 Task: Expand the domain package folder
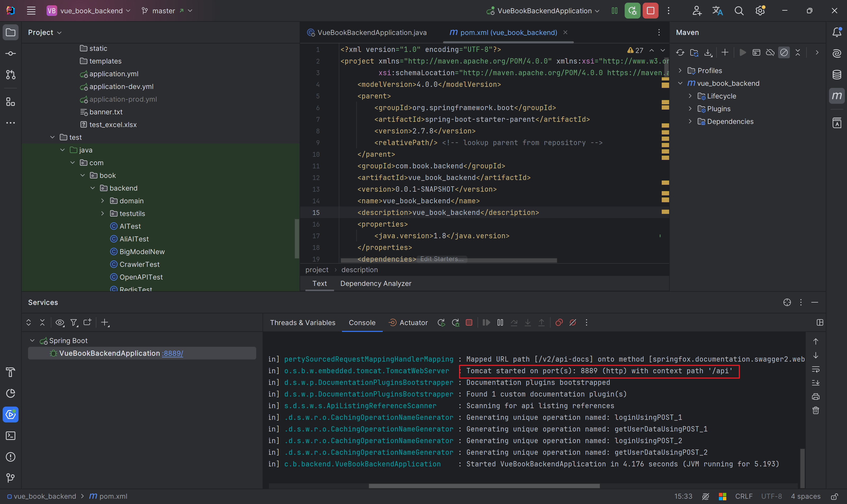(x=102, y=201)
